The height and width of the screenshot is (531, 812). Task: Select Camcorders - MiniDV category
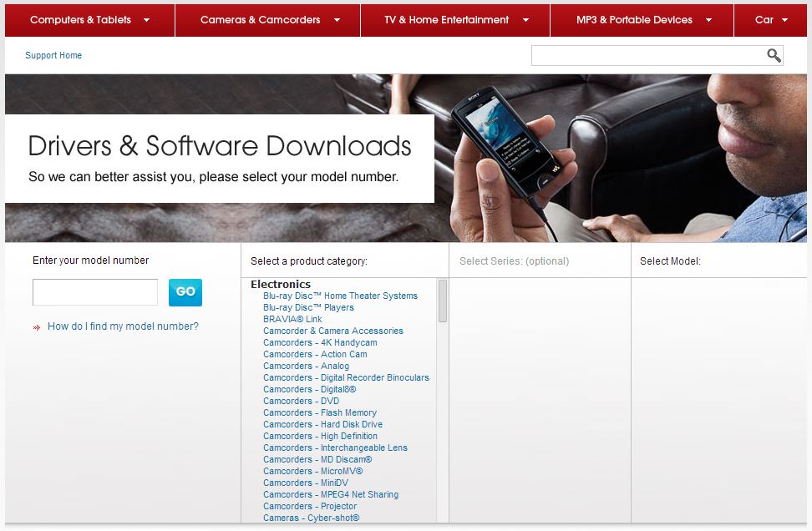(306, 483)
